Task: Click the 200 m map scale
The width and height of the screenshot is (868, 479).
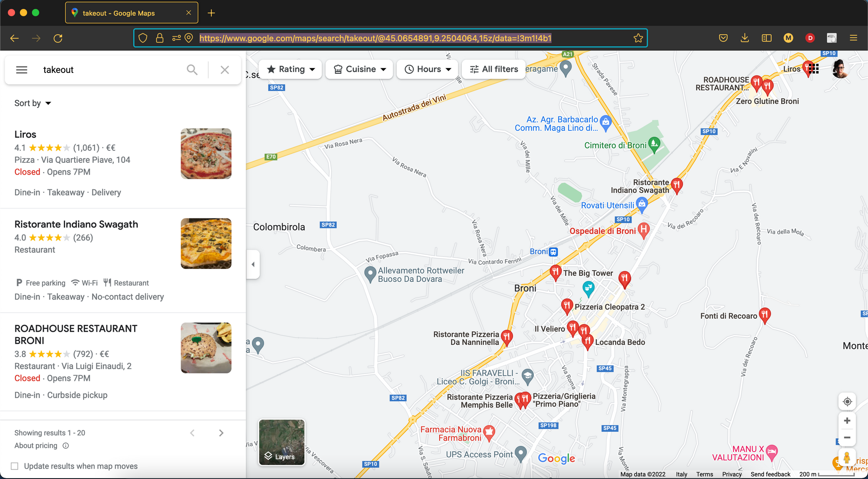Action: pyautogui.click(x=826, y=474)
